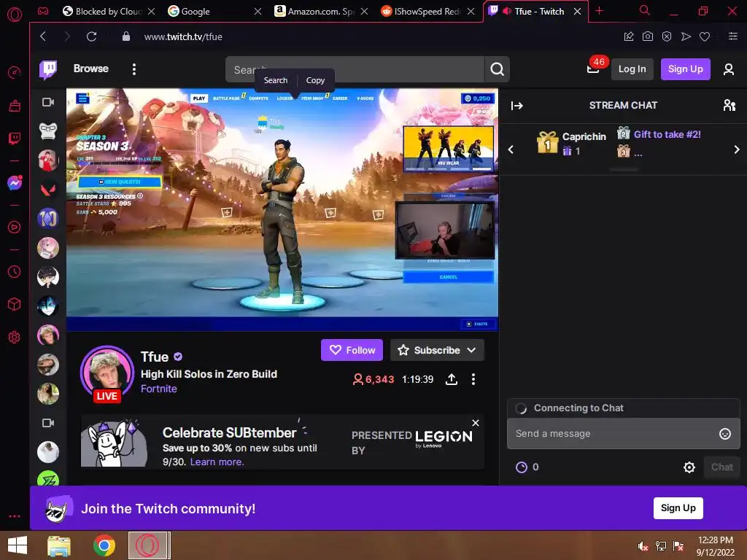
Task: Open a new browser tab
Action: coord(600,11)
